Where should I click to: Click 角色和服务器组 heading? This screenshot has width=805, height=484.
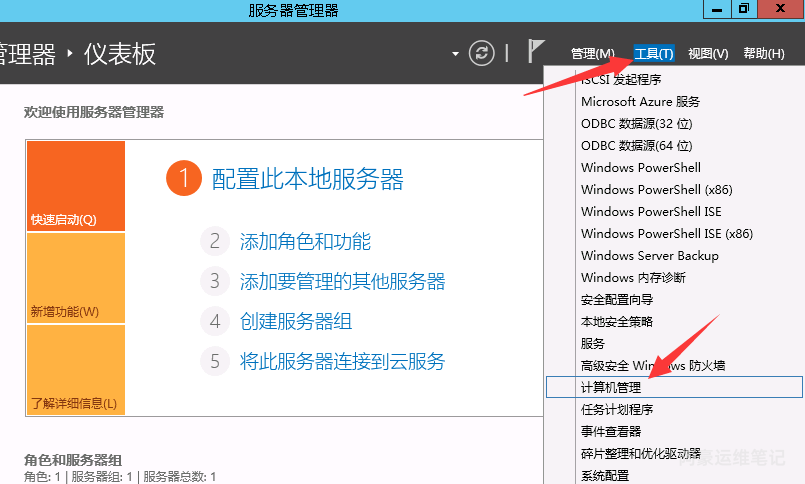click(73, 460)
